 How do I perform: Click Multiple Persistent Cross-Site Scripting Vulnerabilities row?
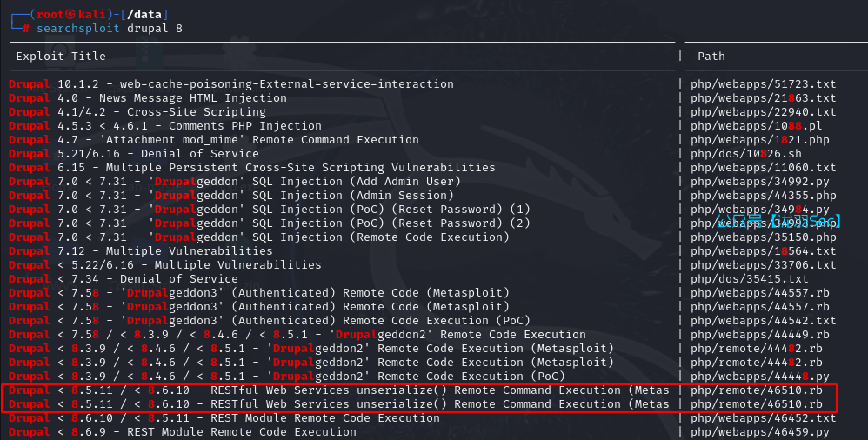(252, 168)
